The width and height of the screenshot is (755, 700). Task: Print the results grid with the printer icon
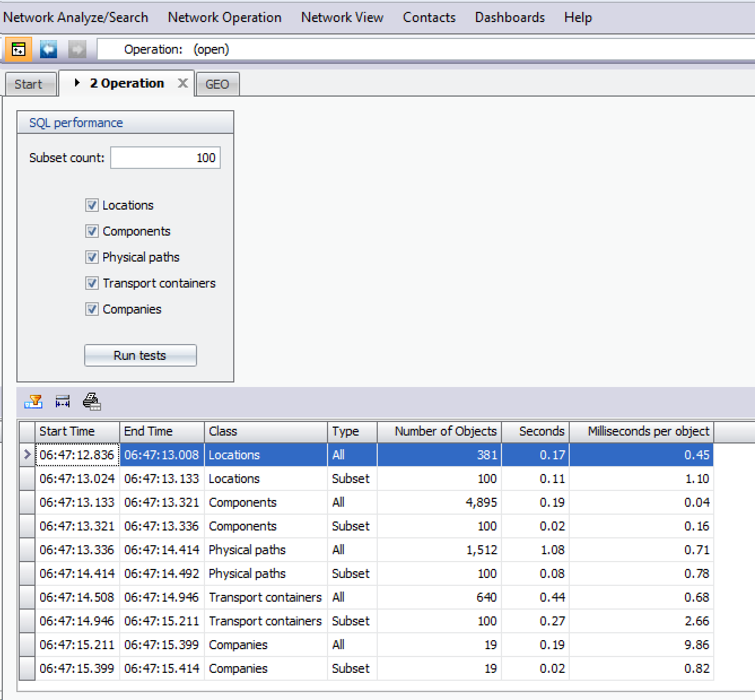91,402
